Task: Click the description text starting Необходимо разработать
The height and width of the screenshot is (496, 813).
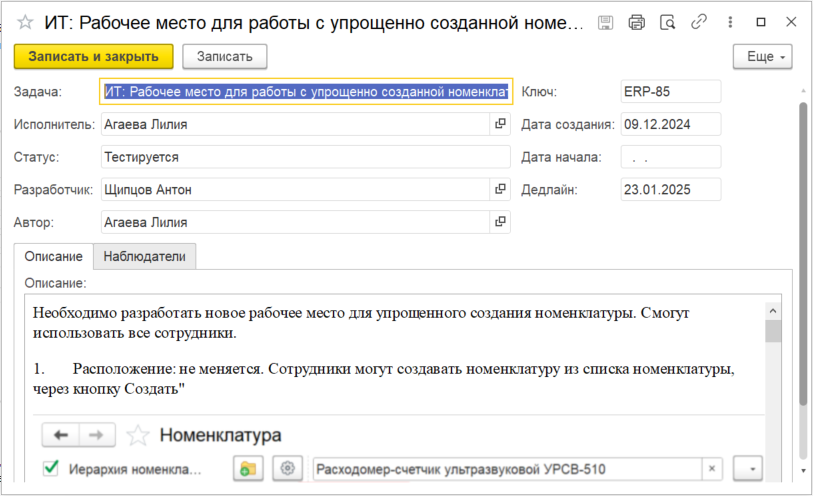Action: tap(361, 322)
